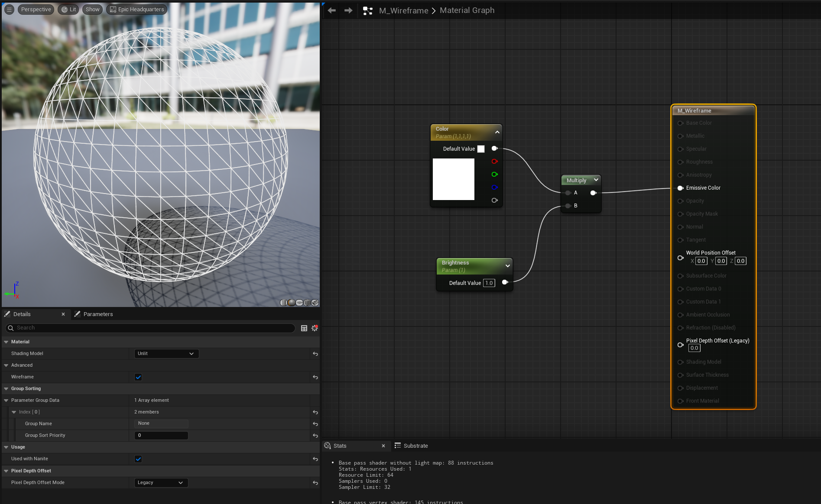Reset Shading Model to default value

[315, 354]
